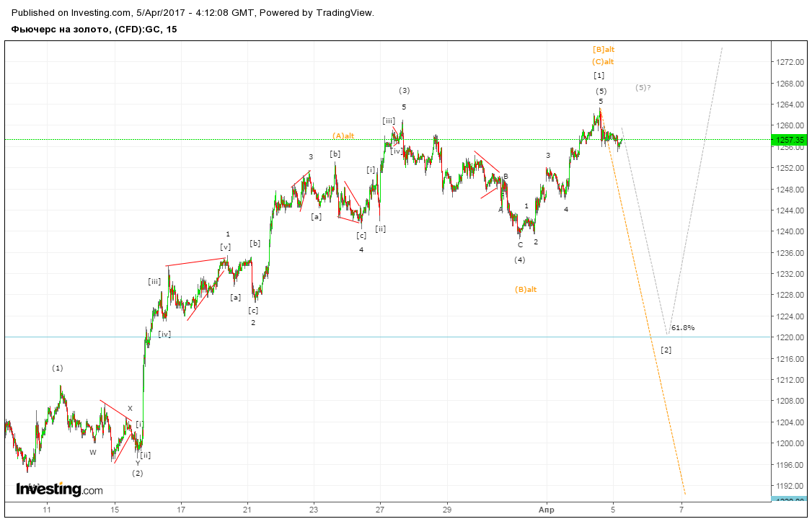Click the orange (B)alt wave label
The width and height of the screenshot is (812, 519).
click(526, 290)
